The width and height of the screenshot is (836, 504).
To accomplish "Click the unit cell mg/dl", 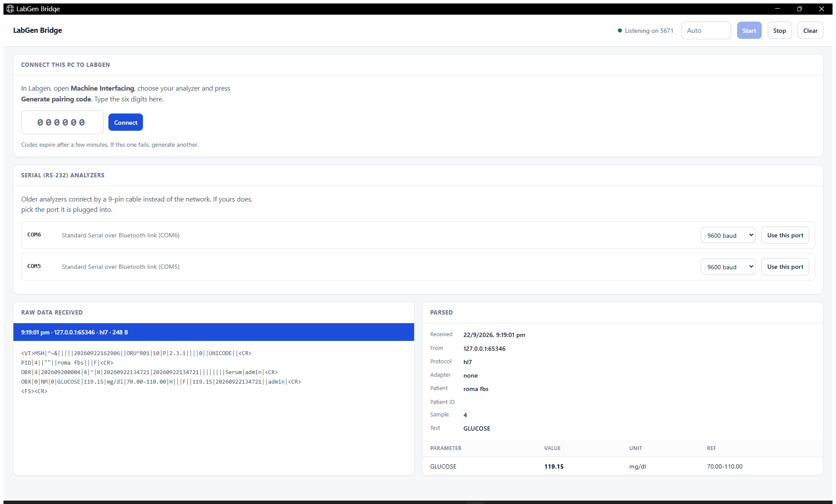I will pos(637,466).
